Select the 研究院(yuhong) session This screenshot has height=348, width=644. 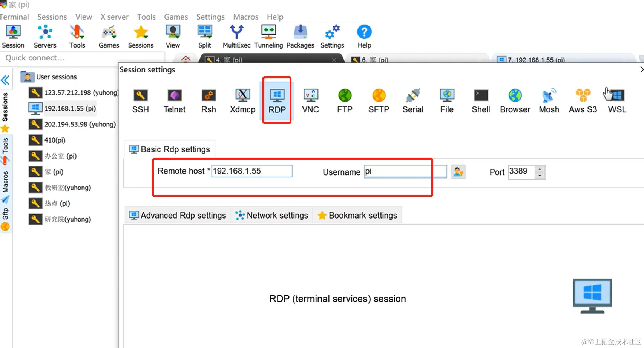point(60,219)
